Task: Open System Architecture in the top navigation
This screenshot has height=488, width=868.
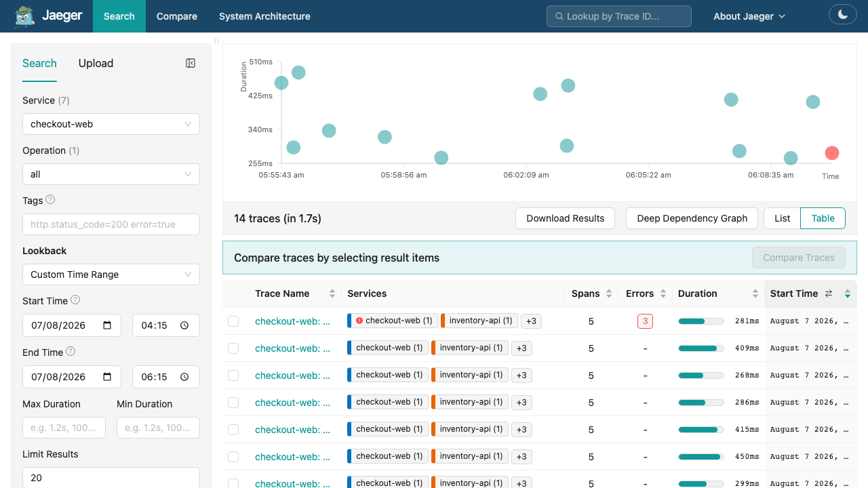Action: tap(264, 16)
